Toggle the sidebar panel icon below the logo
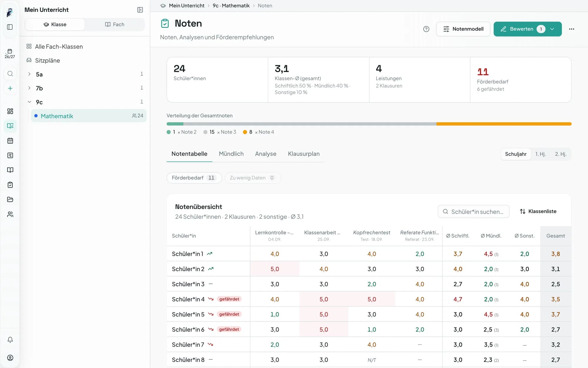 [10, 27]
